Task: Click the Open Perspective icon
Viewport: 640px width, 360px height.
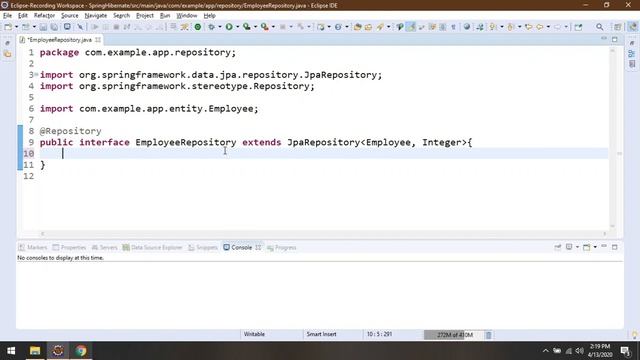Action: pos(618,27)
